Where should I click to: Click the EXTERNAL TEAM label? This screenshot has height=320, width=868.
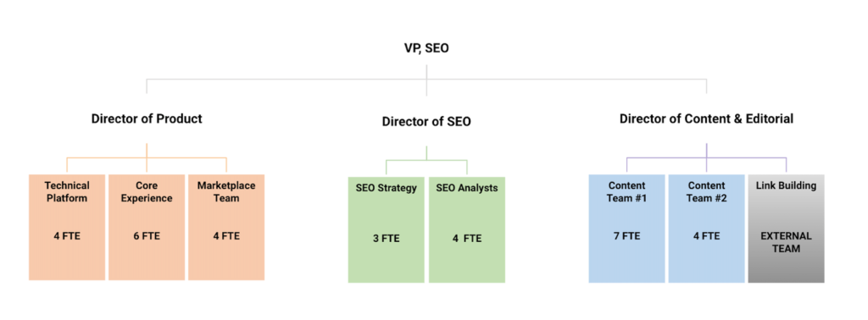click(786, 242)
